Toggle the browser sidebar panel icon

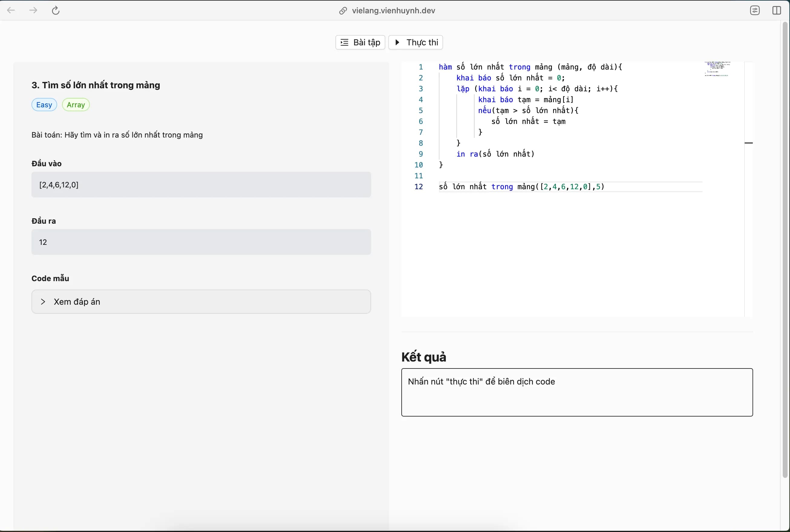tap(777, 11)
